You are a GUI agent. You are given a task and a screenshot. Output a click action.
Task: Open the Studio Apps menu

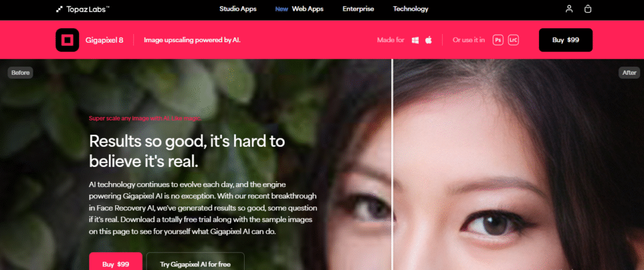click(238, 9)
